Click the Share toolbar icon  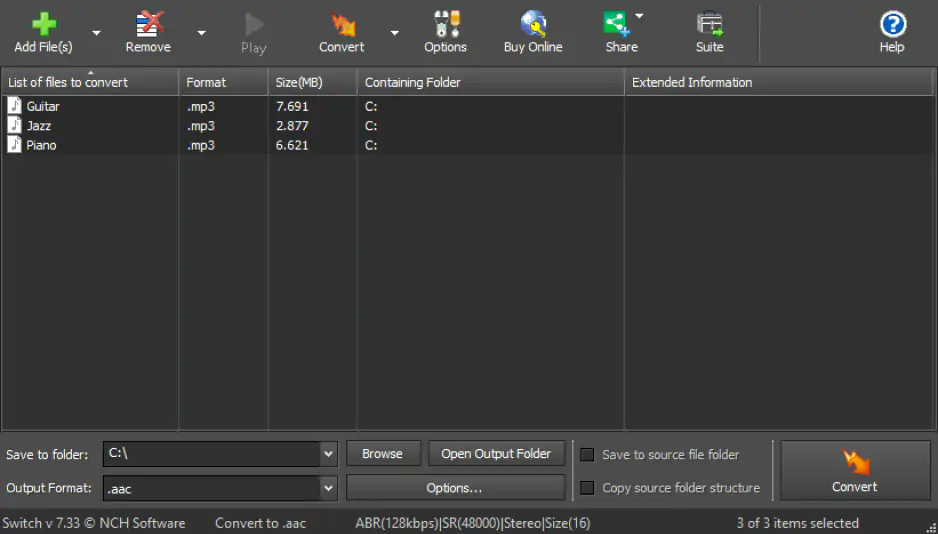(618, 25)
